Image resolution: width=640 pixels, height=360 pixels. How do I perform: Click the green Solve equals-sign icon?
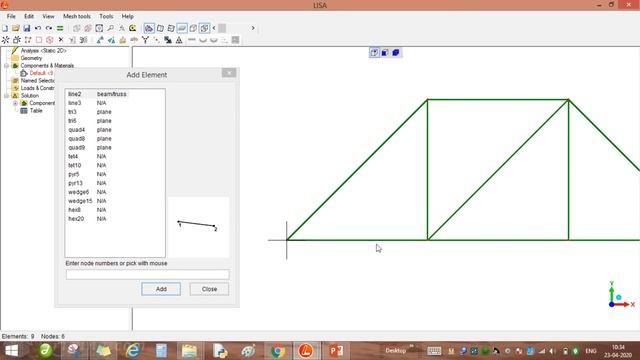[60, 28]
